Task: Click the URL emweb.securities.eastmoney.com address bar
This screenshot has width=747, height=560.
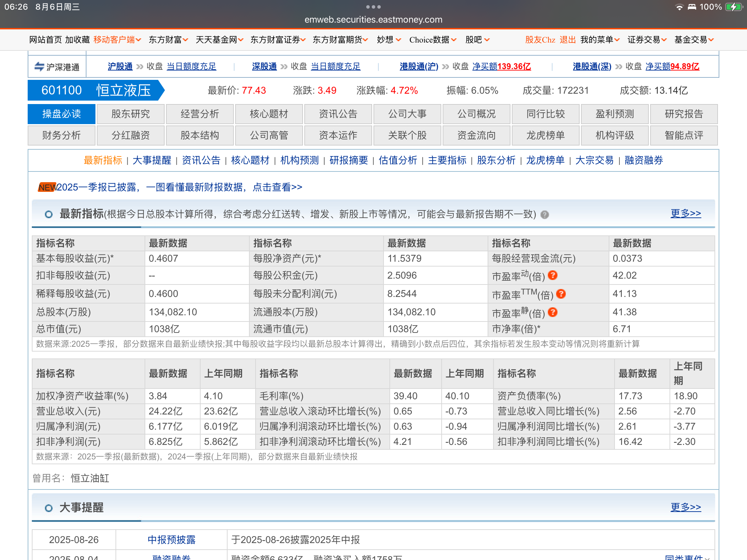Action: click(x=373, y=20)
